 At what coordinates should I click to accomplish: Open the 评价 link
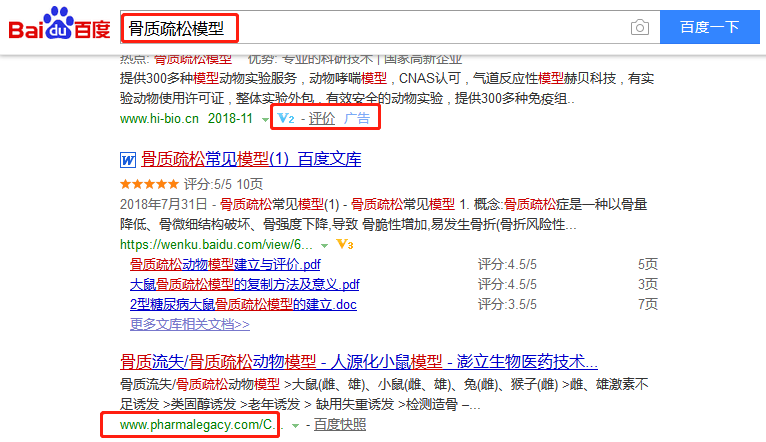pyautogui.click(x=321, y=118)
